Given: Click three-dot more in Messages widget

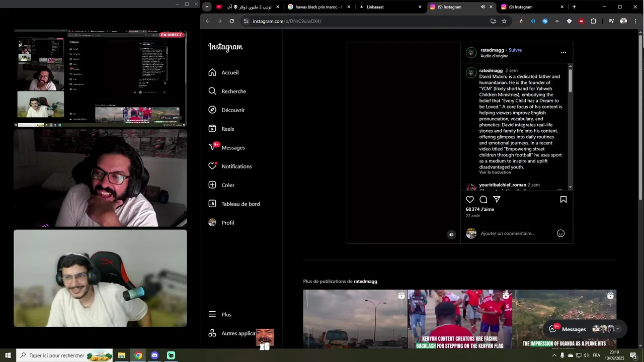Looking at the screenshot, I should point(617,329).
